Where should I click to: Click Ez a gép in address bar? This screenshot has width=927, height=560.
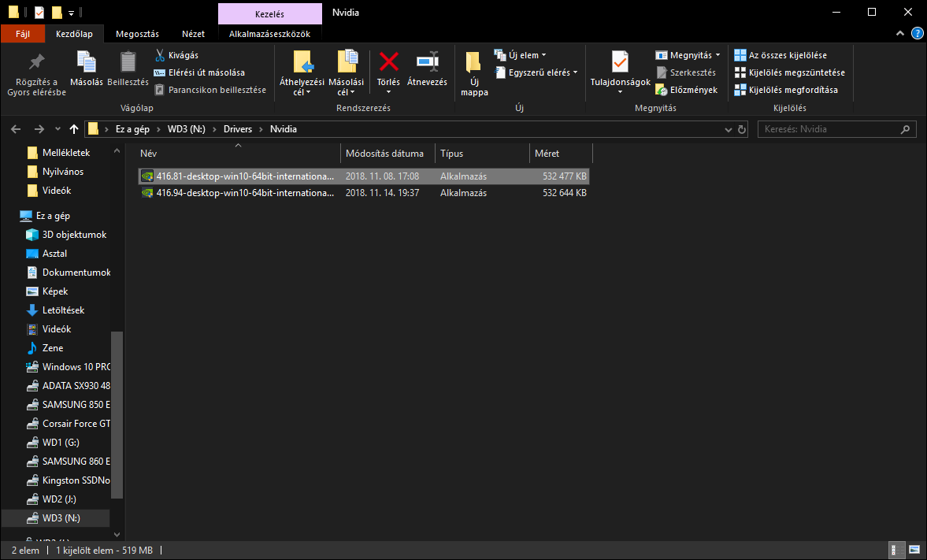132,129
